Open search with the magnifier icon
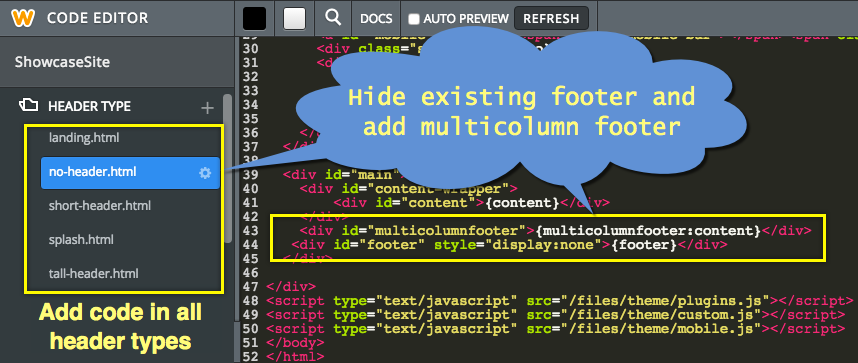This screenshot has height=363, width=858. point(333,18)
